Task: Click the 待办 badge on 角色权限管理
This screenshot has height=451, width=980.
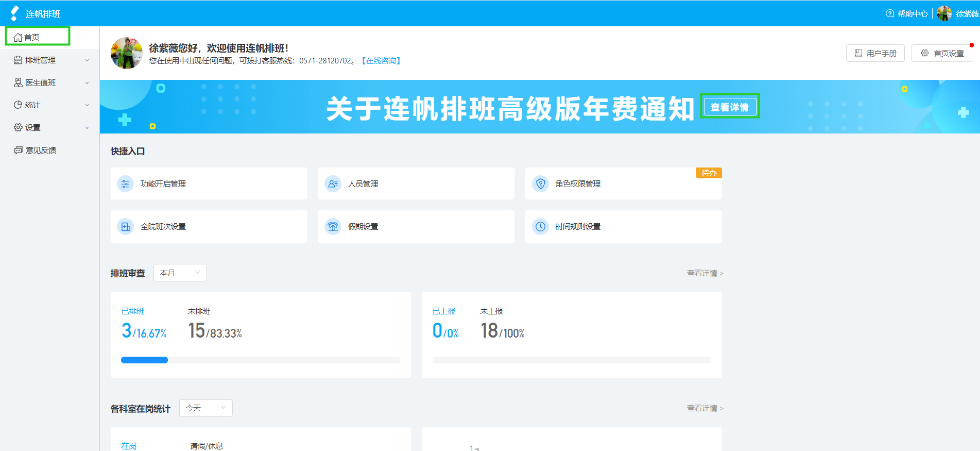Action: (709, 173)
